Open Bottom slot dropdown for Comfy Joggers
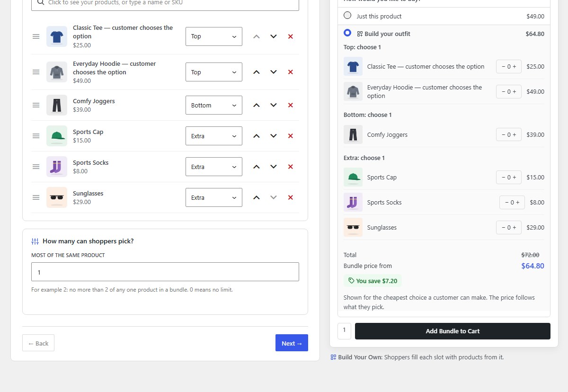Screen dimensions: 568x392 pyautogui.click(x=214, y=105)
